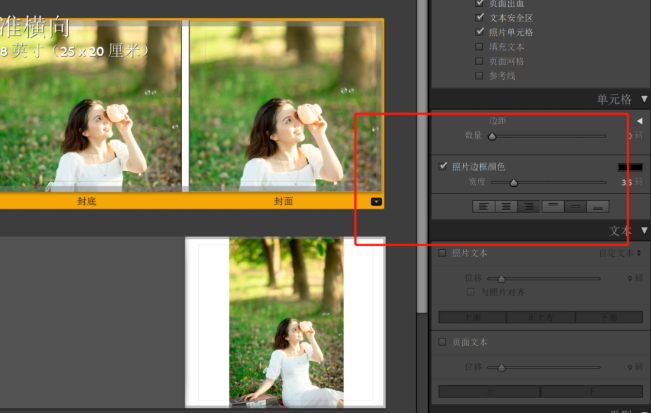Toggle 页面出血 guide checkbox
This screenshot has height=413, width=651.
(x=480, y=3)
